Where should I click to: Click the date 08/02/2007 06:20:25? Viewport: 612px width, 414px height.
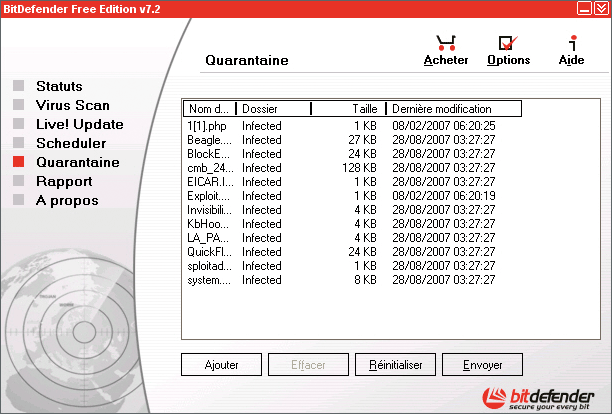pos(444,126)
